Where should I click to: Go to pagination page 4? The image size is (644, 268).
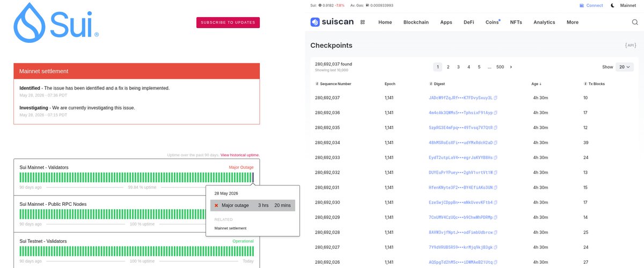469,67
